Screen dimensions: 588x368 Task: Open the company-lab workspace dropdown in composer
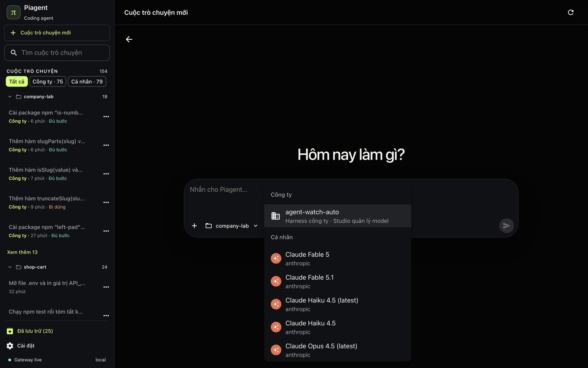point(232,226)
